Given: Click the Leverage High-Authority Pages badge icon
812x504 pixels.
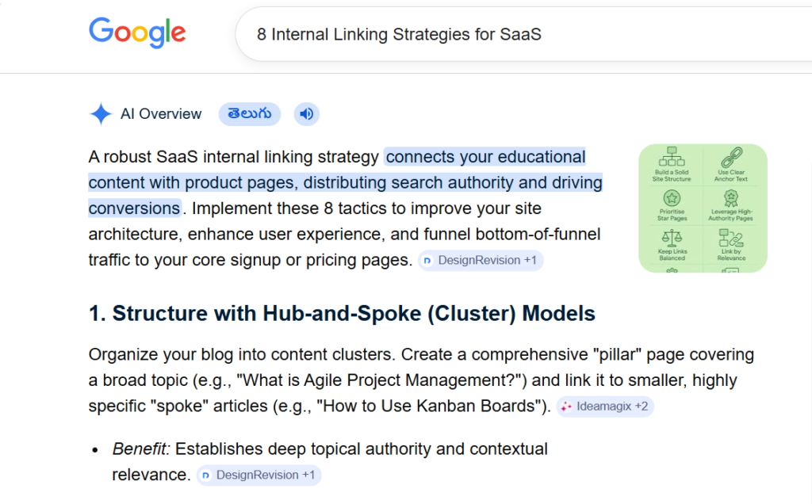Looking at the screenshot, I should point(730,197).
